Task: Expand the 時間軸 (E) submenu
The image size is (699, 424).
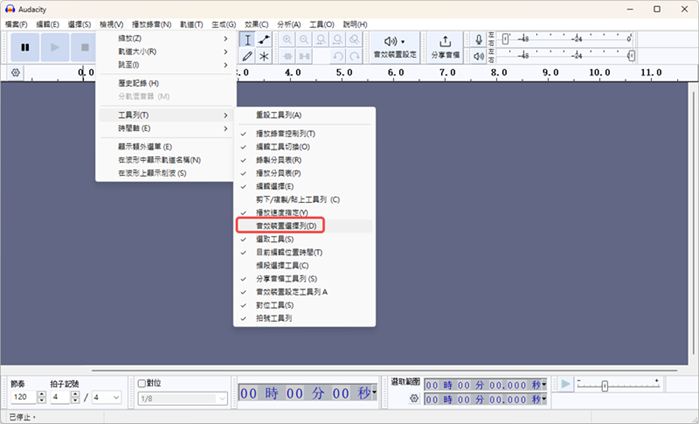Action: (165, 128)
